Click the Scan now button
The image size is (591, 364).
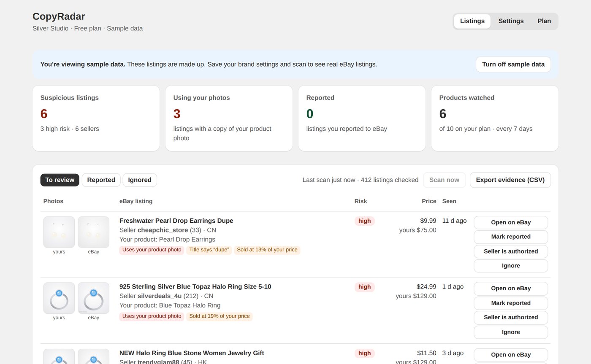[444, 180]
